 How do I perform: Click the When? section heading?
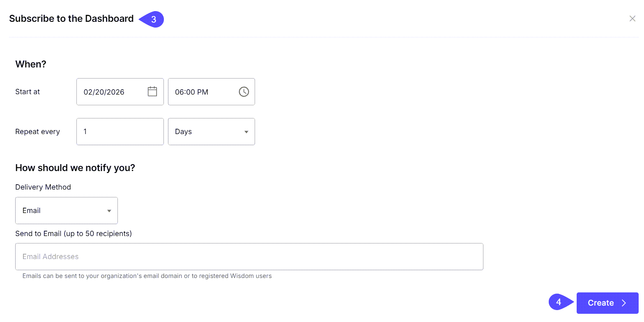click(30, 64)
